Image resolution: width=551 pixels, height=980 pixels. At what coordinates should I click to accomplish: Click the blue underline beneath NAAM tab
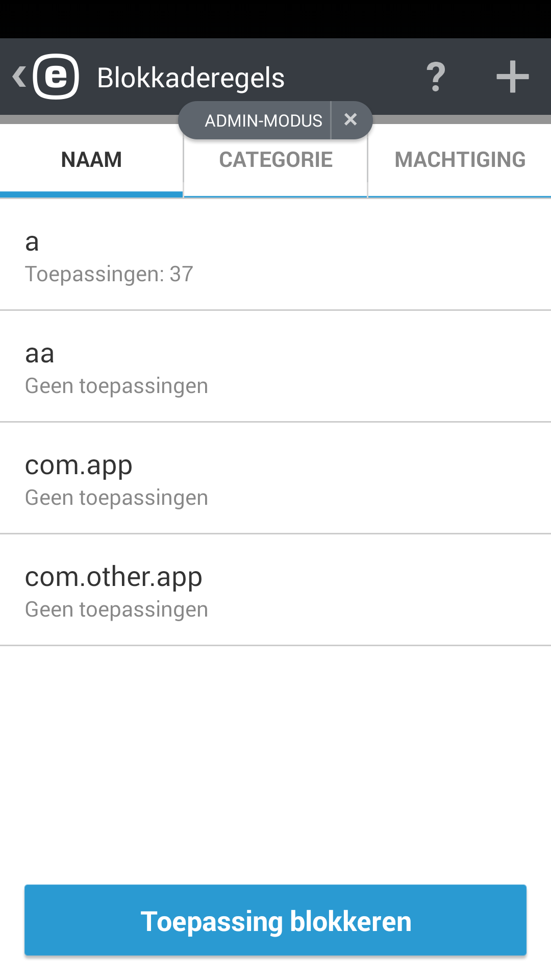coord(91,194)
